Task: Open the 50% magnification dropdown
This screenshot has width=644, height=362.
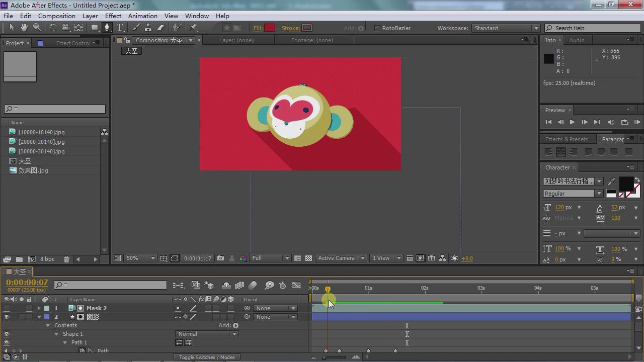Action: [x=140, y=258]
